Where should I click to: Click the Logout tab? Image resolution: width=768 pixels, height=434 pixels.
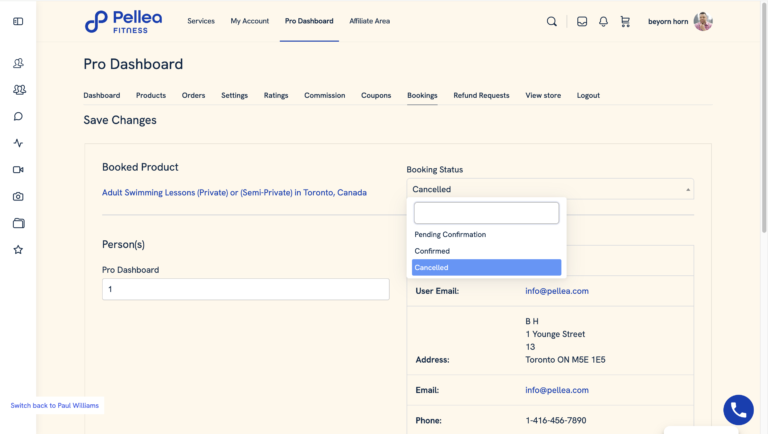point(588,96)
